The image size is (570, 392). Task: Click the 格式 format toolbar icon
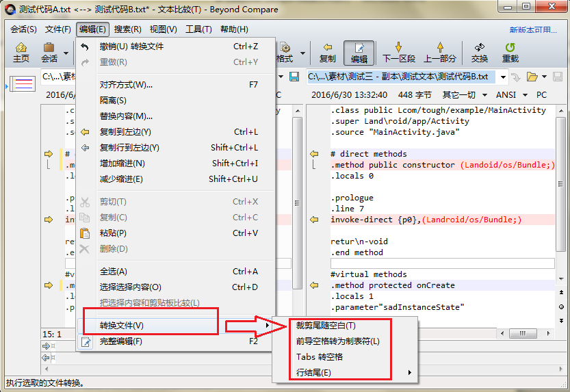[x=285, y=53]
